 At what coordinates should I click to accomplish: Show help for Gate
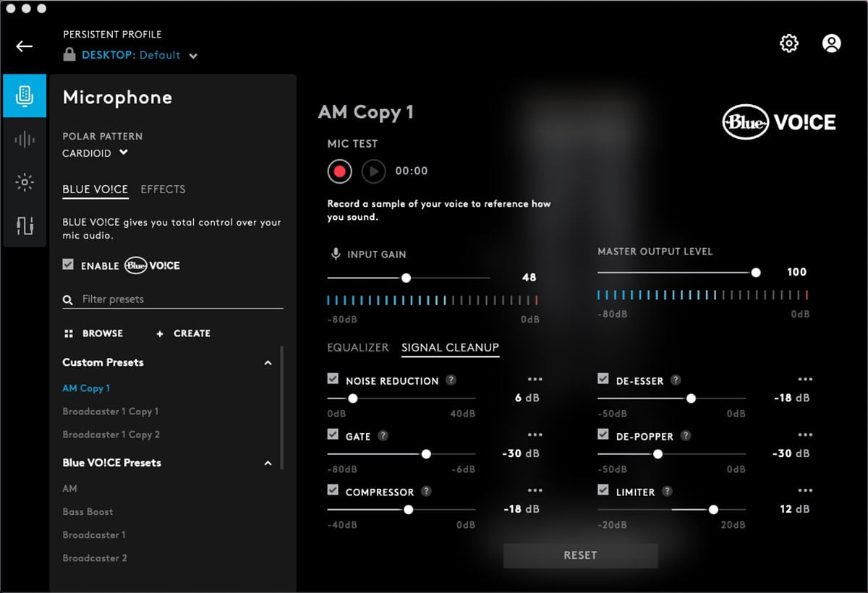383,436
